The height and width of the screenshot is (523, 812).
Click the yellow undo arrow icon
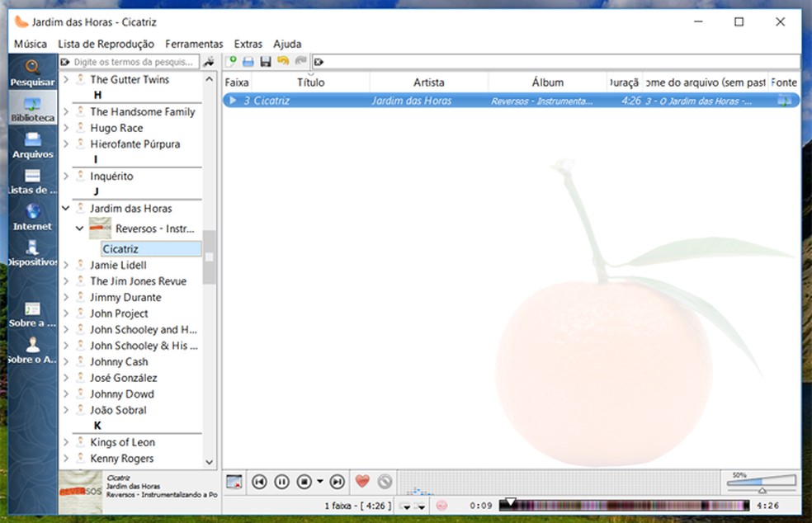tap(283, 61)
